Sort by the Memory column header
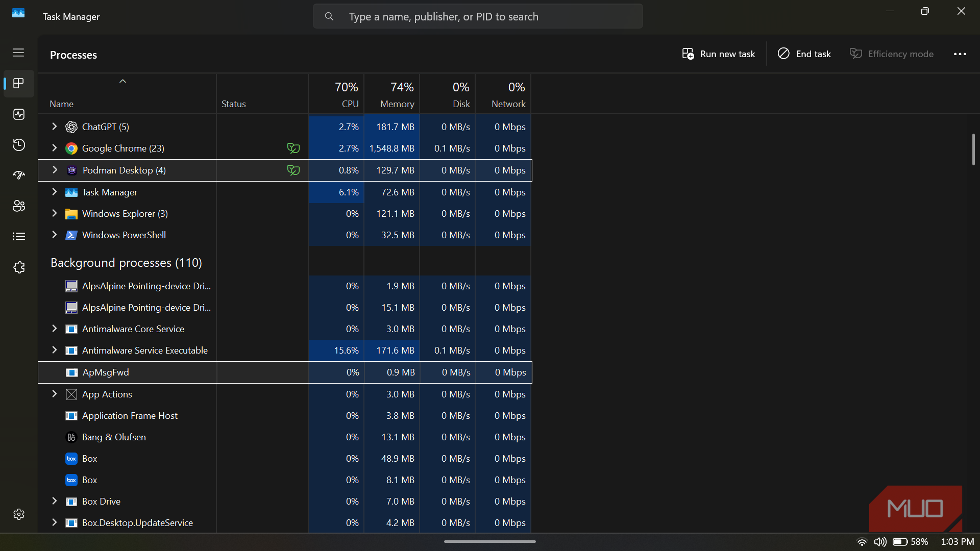The image size is (980, 551). tap(392, 94)
